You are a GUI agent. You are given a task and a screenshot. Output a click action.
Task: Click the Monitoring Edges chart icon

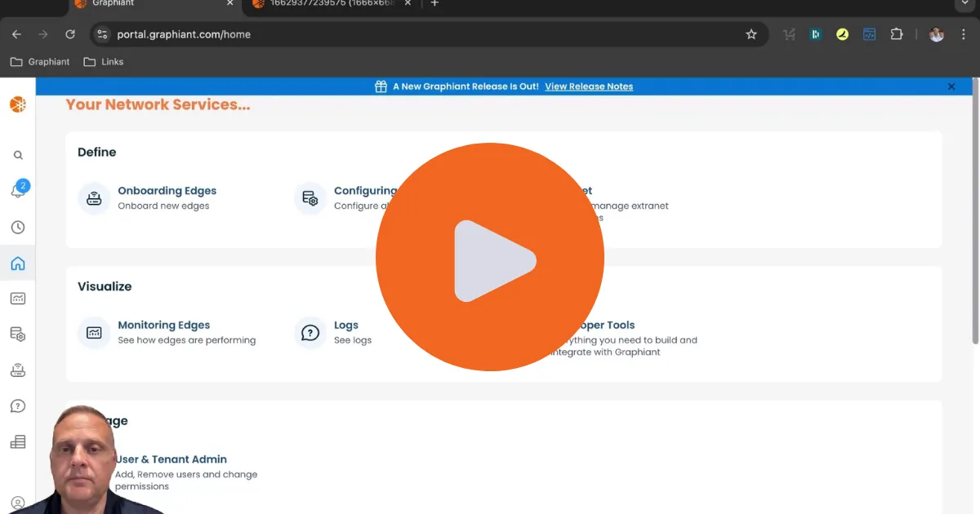pyautogui.click(x=94, y=333)
